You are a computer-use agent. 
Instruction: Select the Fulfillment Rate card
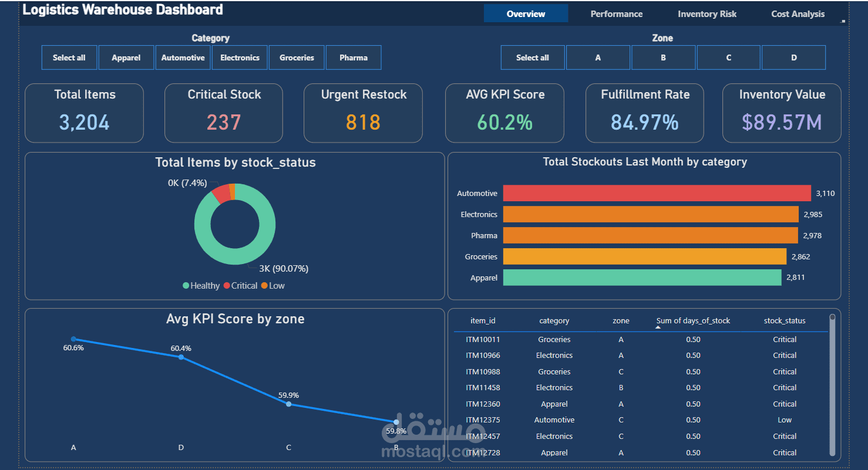tap(645, 113)
